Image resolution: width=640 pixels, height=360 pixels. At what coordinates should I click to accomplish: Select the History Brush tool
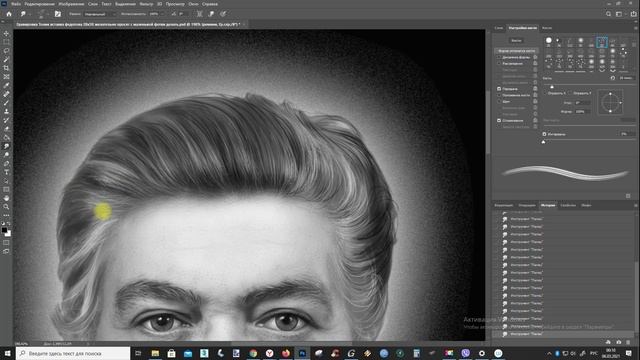[6, 120]
